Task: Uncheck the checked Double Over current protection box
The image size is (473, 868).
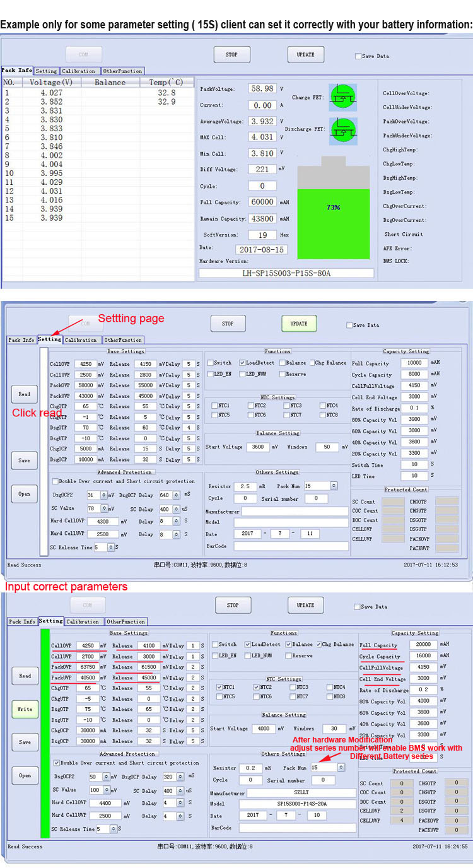Action: click(x=57, y=763)
